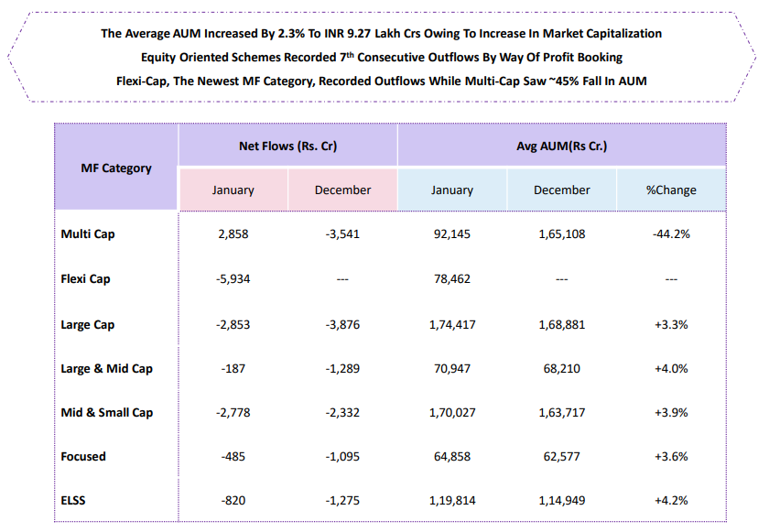The image size is (769, 532).
Task: Select the Avg AUM(Rs Cr.) header
Action: click(561, 147)
